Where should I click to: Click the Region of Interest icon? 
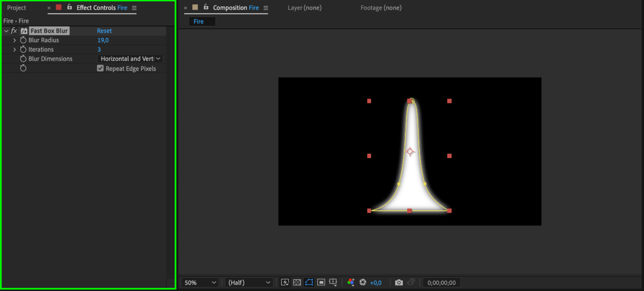(321, 283)
